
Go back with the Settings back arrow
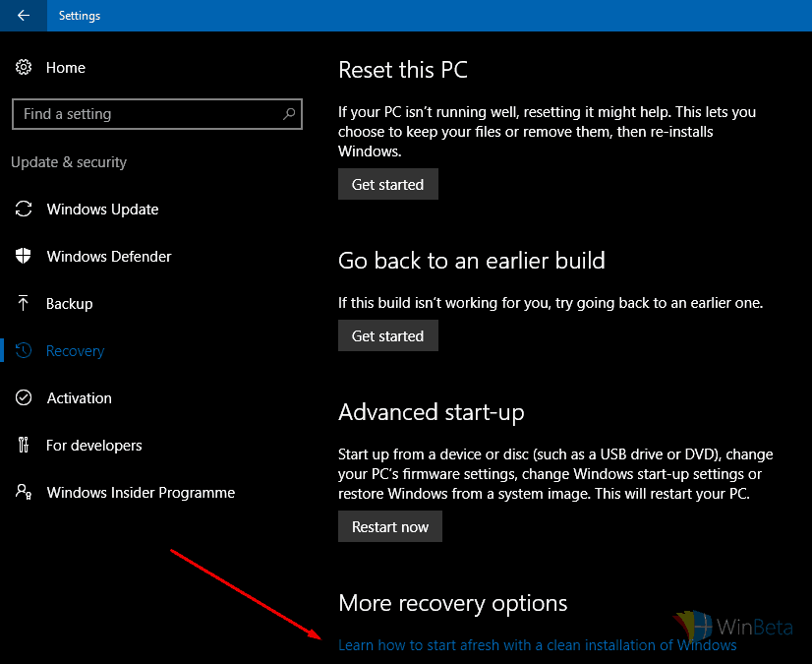tap(24, 16)
